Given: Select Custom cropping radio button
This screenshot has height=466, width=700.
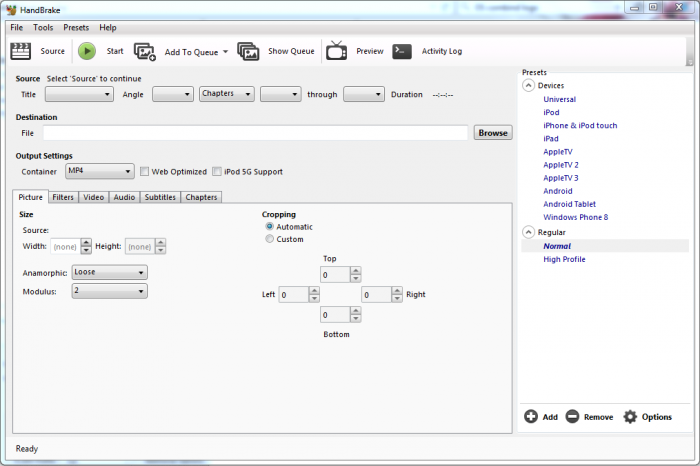Looking at the screenshot, I should (x=269, y=239).
